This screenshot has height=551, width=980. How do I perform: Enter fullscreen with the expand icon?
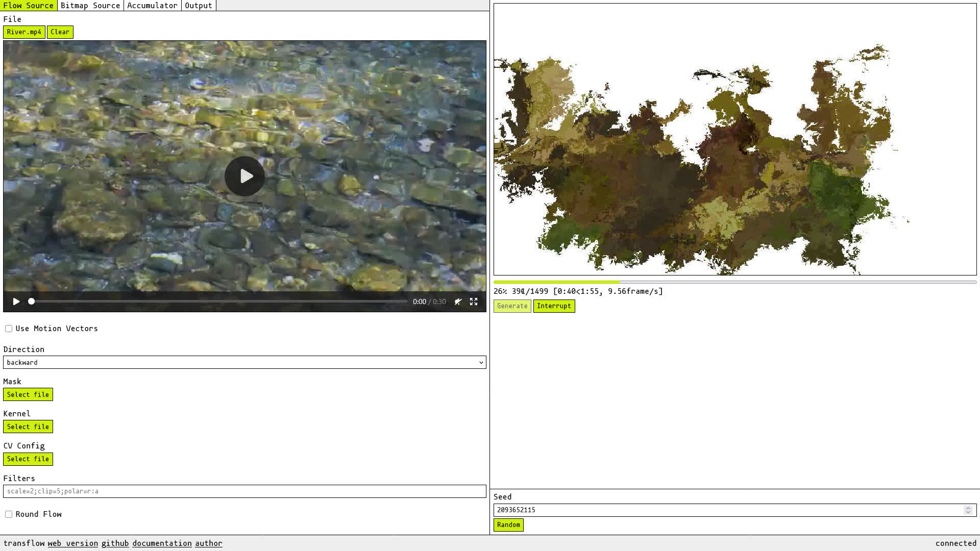(x=474, y=302)
